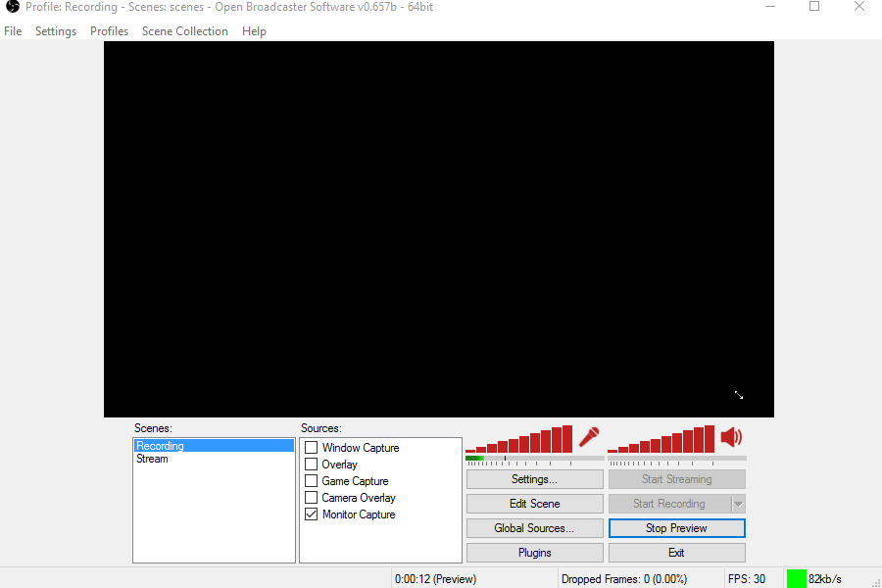Close the OBS window

858,7
